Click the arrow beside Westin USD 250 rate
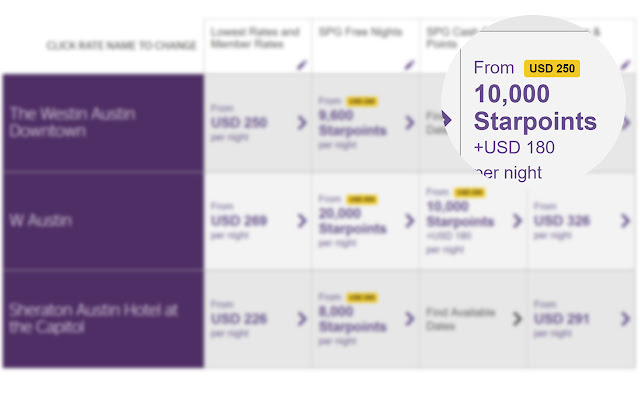The width and height of the screenshot is (640, 400). 302,123
